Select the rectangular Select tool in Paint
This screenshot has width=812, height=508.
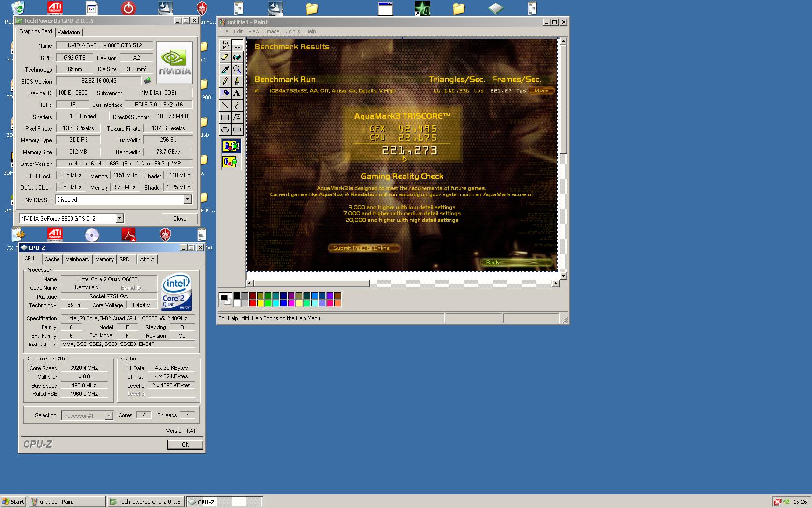point(237,45)
